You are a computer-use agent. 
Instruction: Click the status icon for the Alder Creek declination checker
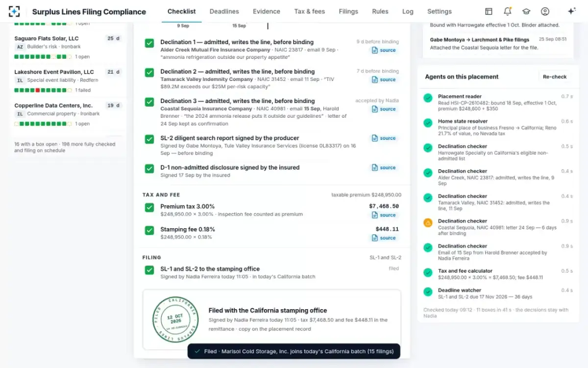click(x=428, y=173)
